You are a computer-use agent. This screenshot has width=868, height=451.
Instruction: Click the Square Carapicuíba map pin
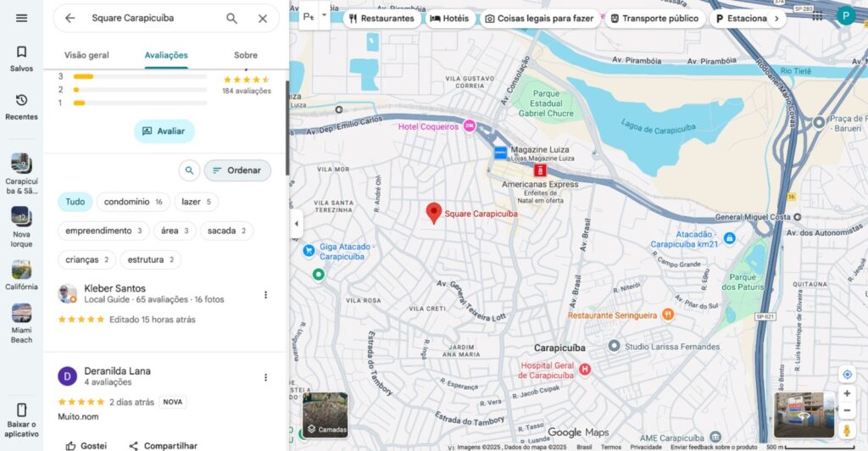pos(434,212)
